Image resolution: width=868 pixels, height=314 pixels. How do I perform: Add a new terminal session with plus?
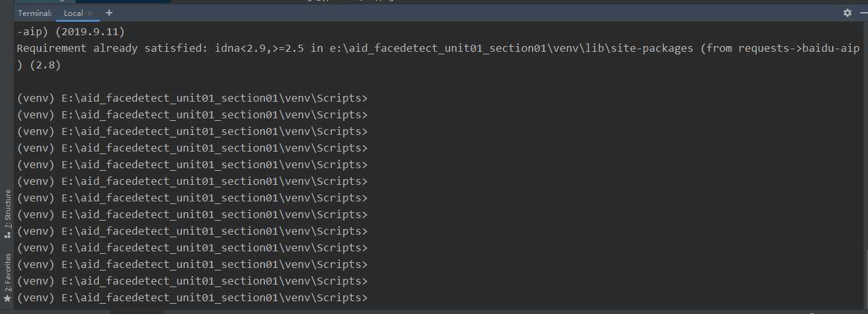(x=109, y=13)
